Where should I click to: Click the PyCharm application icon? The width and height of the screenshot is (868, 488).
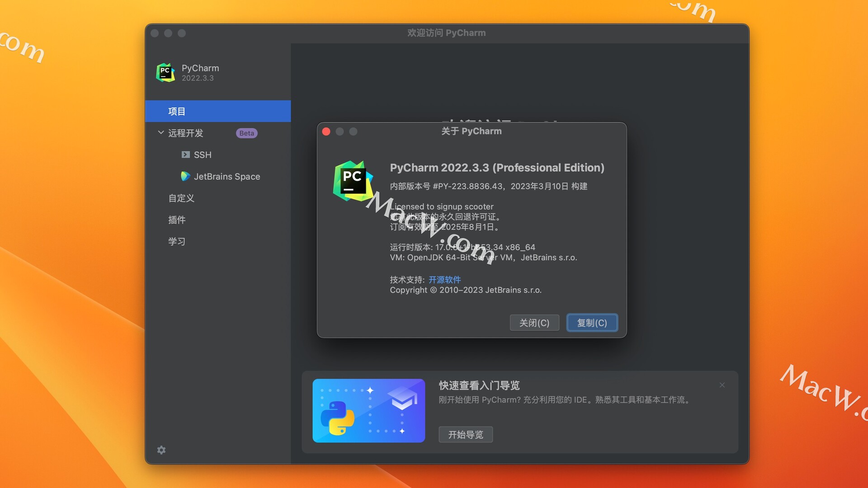coord(167,71)
